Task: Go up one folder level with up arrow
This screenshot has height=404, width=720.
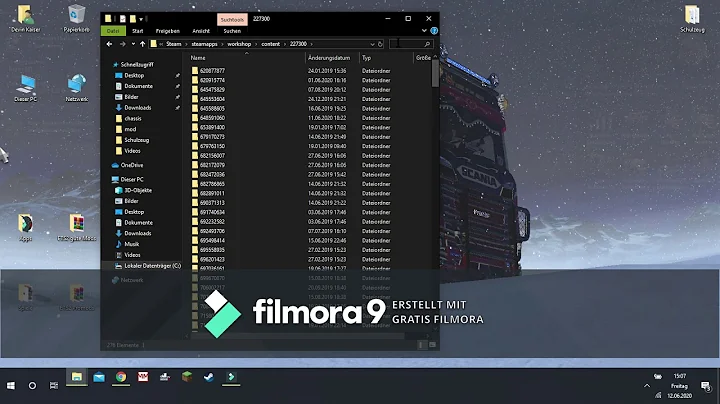Action: (142, 44)
